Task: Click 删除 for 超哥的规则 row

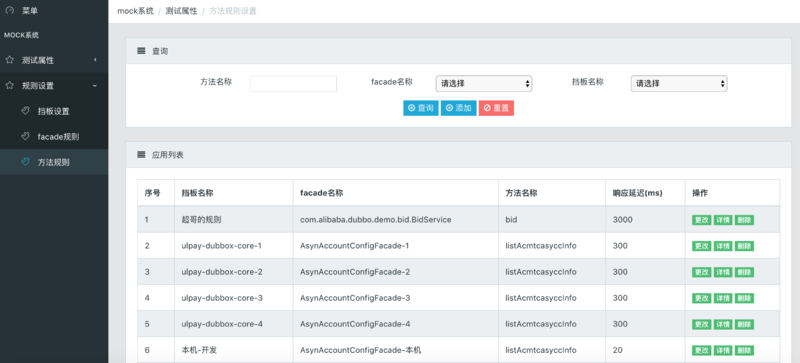Action: [744, 220]
